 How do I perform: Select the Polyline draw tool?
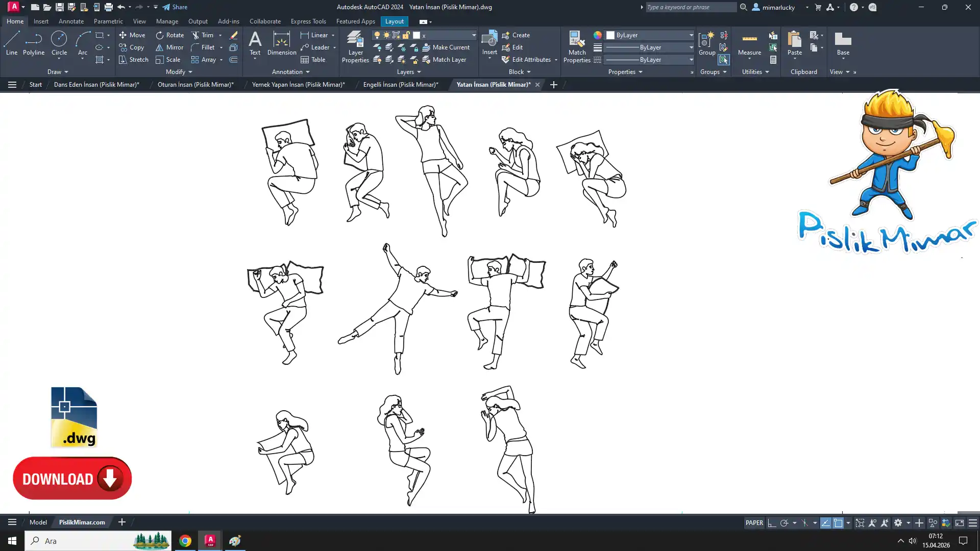(x=34, y=43)
